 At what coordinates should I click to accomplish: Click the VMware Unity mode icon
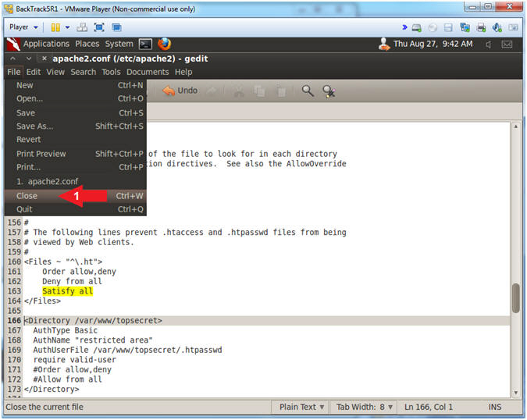(x=116, y=27)
